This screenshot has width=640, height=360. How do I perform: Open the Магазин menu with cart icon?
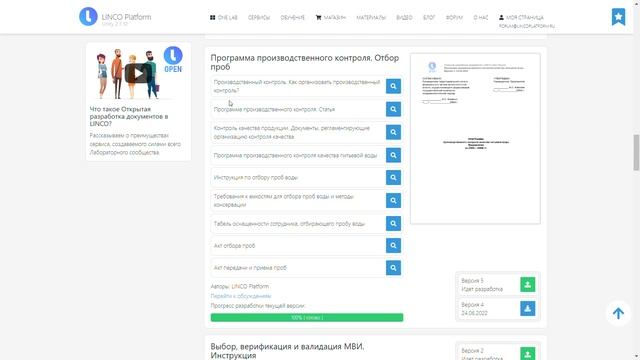coord(331,18)
